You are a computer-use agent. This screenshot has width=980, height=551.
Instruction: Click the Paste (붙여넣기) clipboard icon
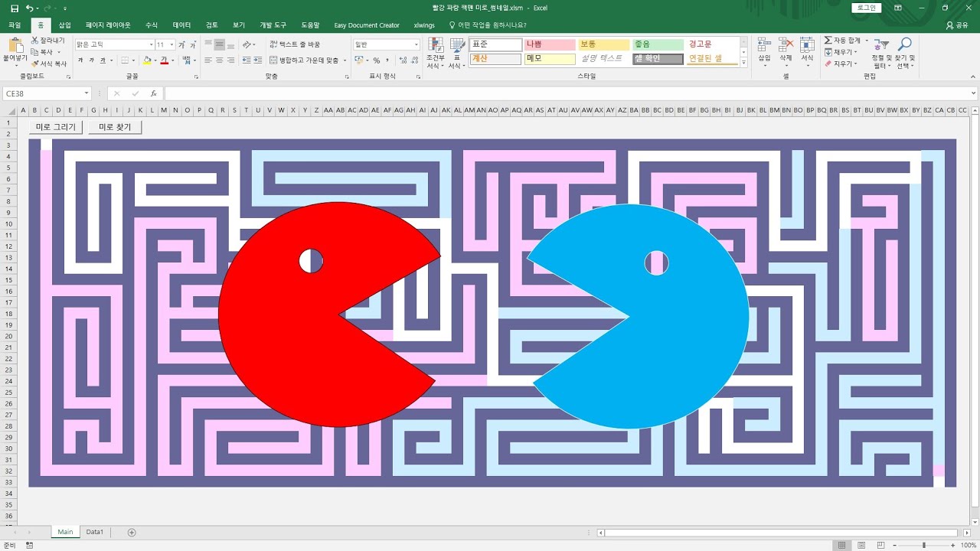tap(15, 45)
